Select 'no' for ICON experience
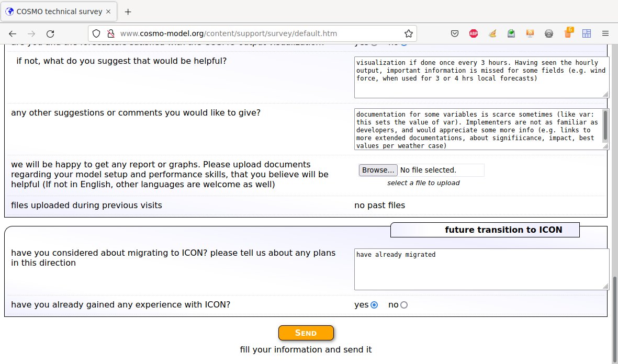 [404, 305]
